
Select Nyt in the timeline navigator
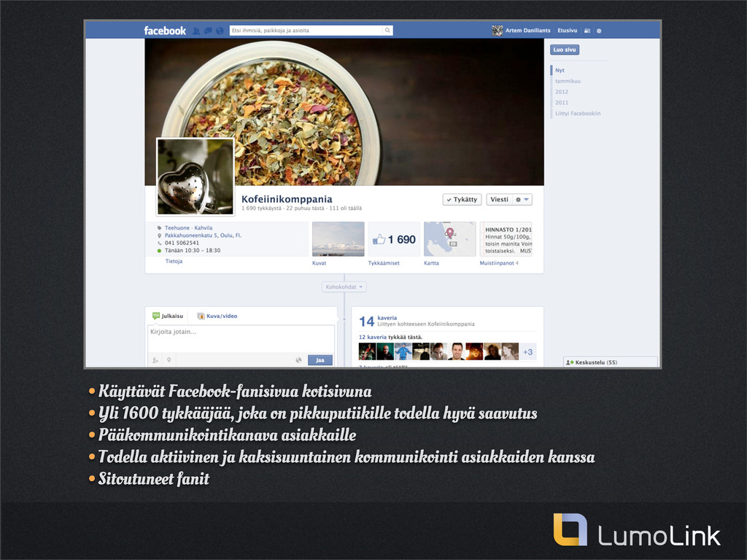[560, 70]
